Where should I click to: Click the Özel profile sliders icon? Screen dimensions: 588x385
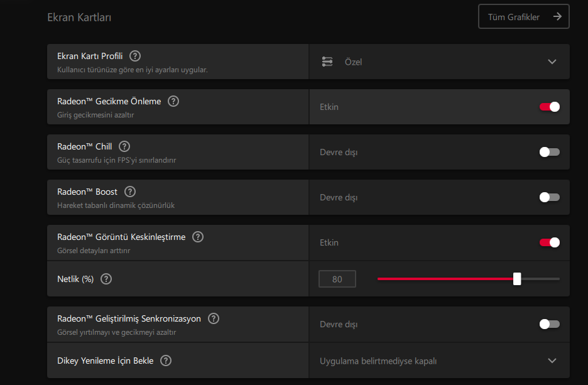click(327, 62)
